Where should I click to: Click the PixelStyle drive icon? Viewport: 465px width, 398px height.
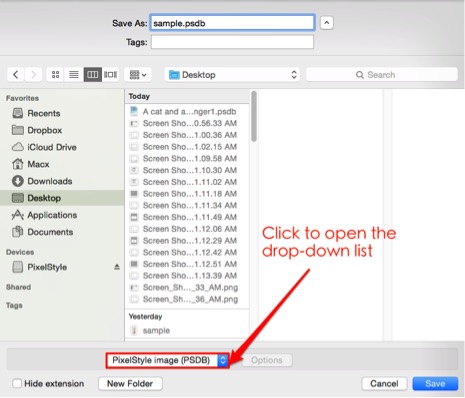tap(18, 267)
